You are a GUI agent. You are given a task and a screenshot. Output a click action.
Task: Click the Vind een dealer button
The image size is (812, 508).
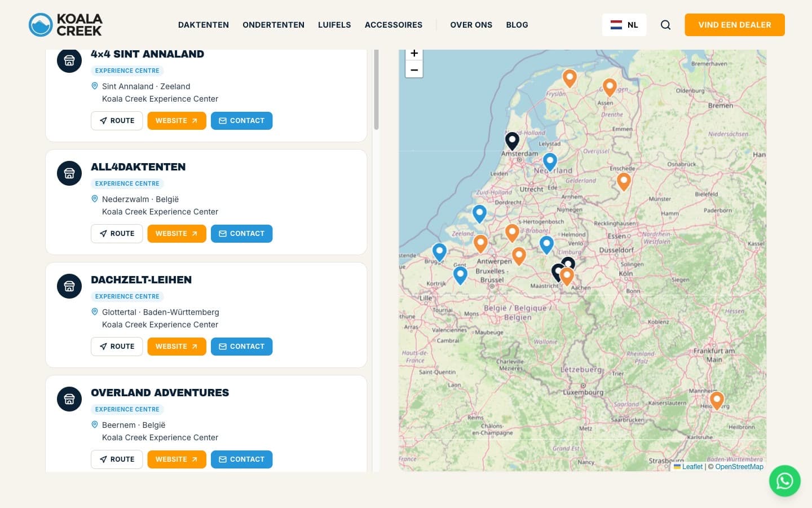[x=735, y=25]
